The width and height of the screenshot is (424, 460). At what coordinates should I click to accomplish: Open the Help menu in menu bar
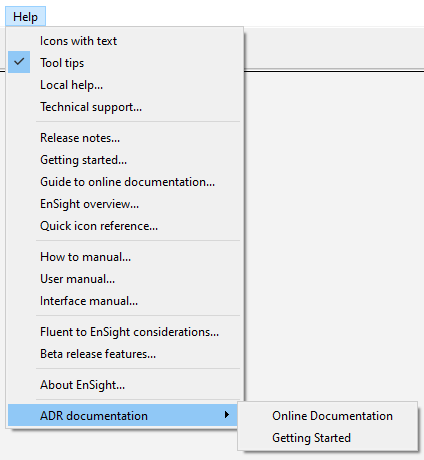[25, 17]
